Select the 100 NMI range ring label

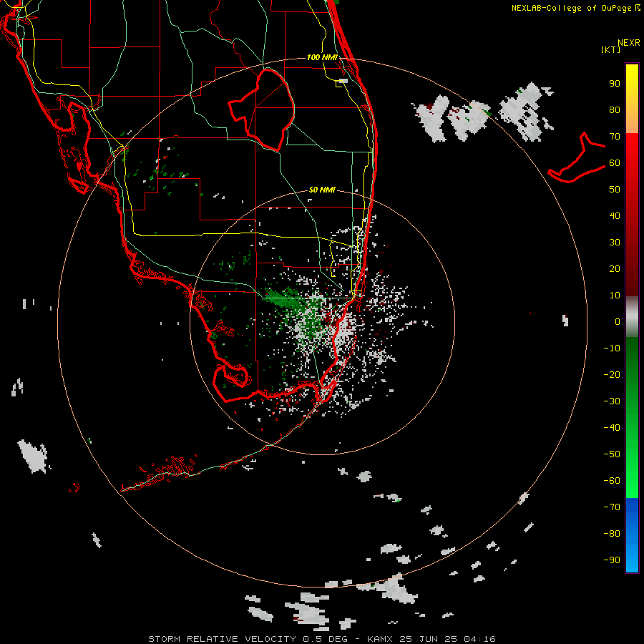322,57
